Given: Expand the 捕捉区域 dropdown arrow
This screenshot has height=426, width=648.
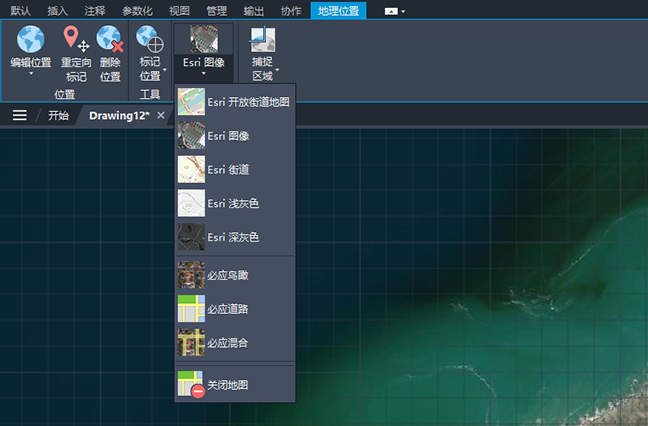Looking at the screenshot, I should 277,69.
